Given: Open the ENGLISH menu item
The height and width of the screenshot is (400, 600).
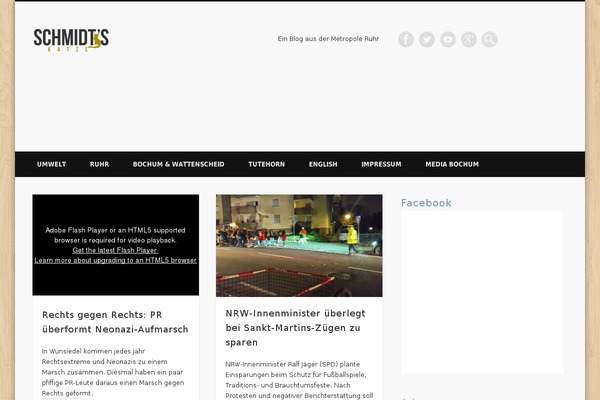Looking at the screenshot, I should click(x=323, y=164).
